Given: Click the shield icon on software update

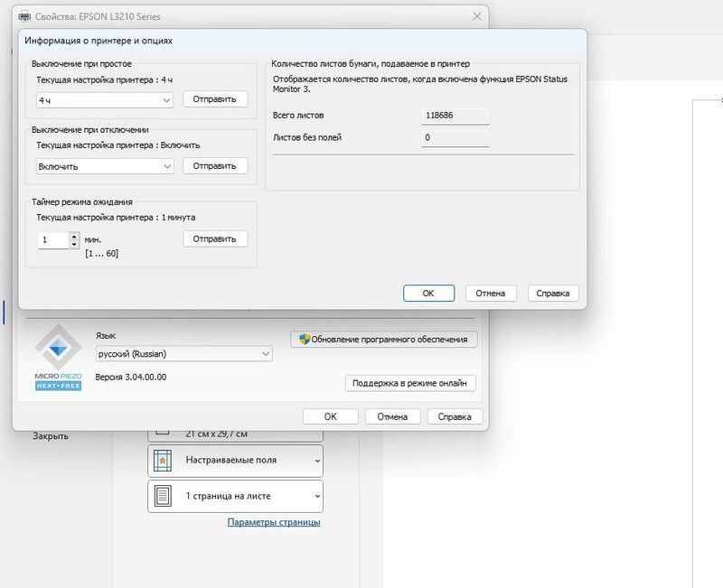Looking at the screenshot, I should pyautogui.click(x=305, y=339).
